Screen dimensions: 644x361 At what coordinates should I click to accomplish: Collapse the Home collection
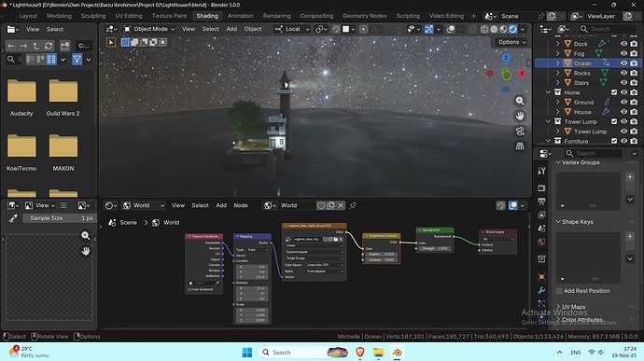tap(548, 92)
